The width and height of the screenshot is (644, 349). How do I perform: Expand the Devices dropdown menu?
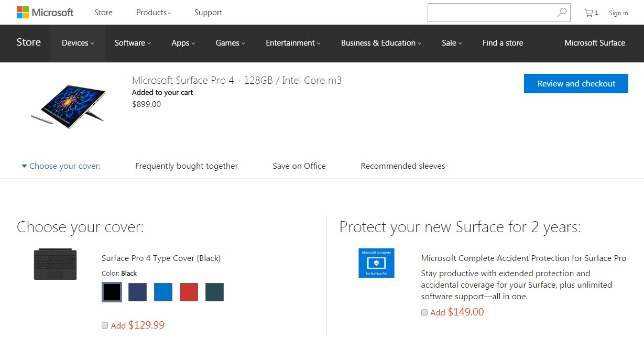pos(78,43)
